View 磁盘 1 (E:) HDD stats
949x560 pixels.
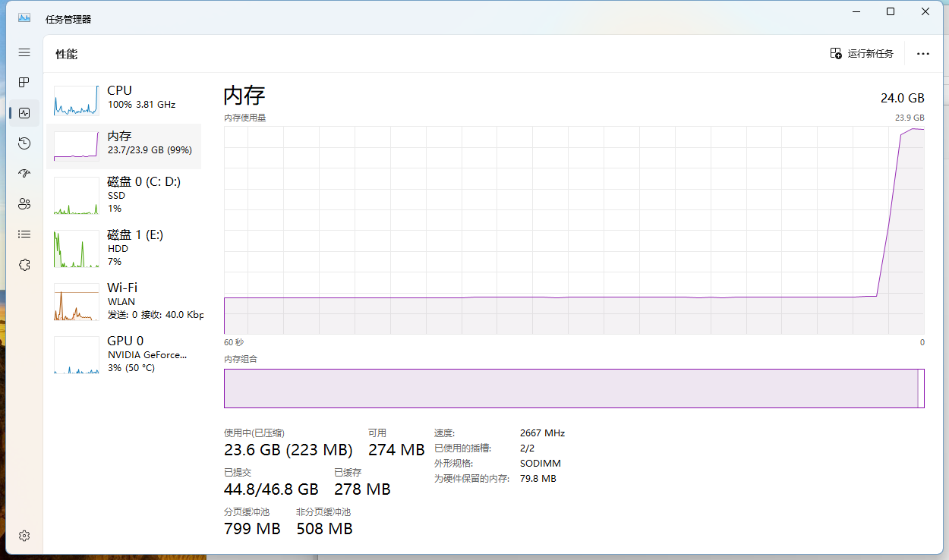(125, 247)
